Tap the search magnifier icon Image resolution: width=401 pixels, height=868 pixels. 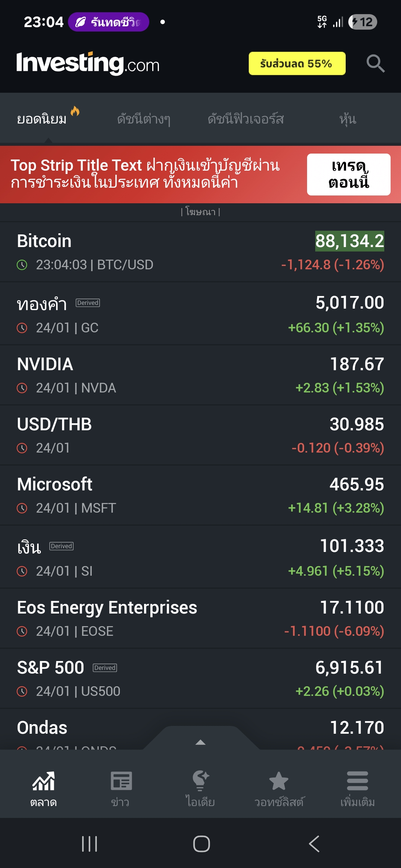(375, 63)
